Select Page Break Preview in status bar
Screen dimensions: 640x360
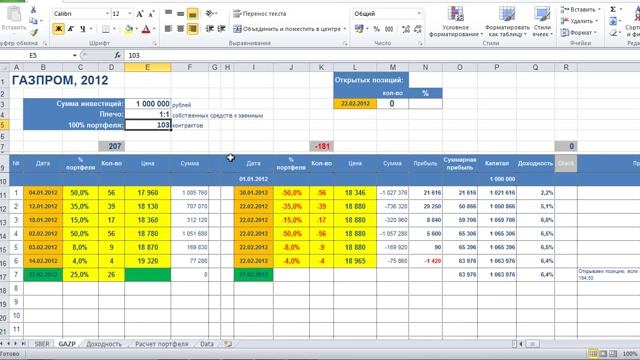pyautogui.click(x=612, y=353)
